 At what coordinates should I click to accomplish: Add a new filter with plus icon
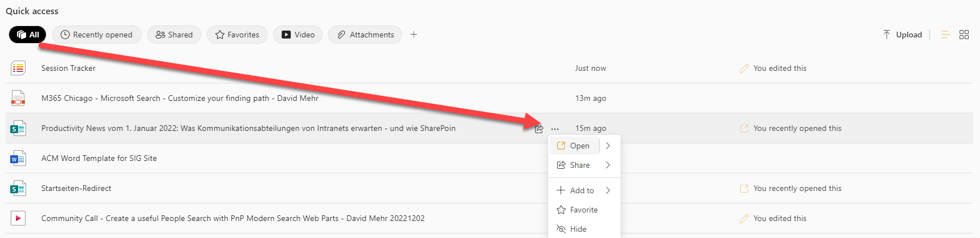[x=414, y=35]
